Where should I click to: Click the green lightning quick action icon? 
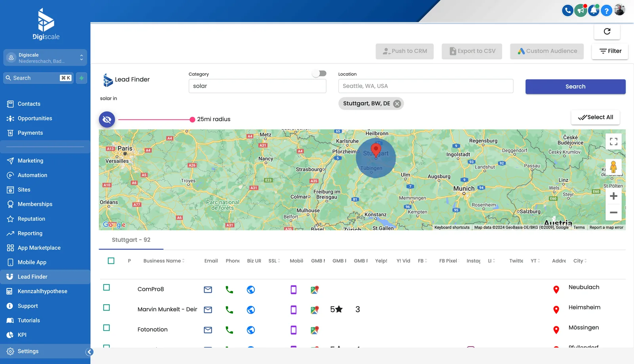(82, 78)
